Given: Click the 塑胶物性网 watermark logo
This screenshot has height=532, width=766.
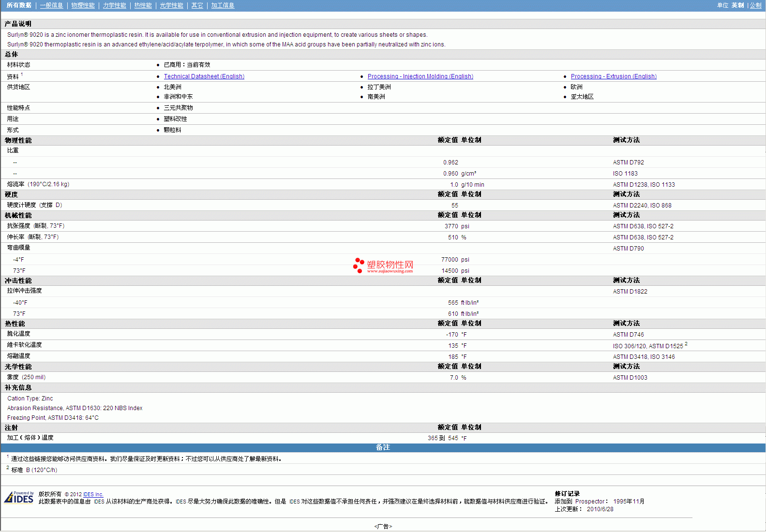Looking at the screenshot, I should pyautogui.click(x=383, y=266).
